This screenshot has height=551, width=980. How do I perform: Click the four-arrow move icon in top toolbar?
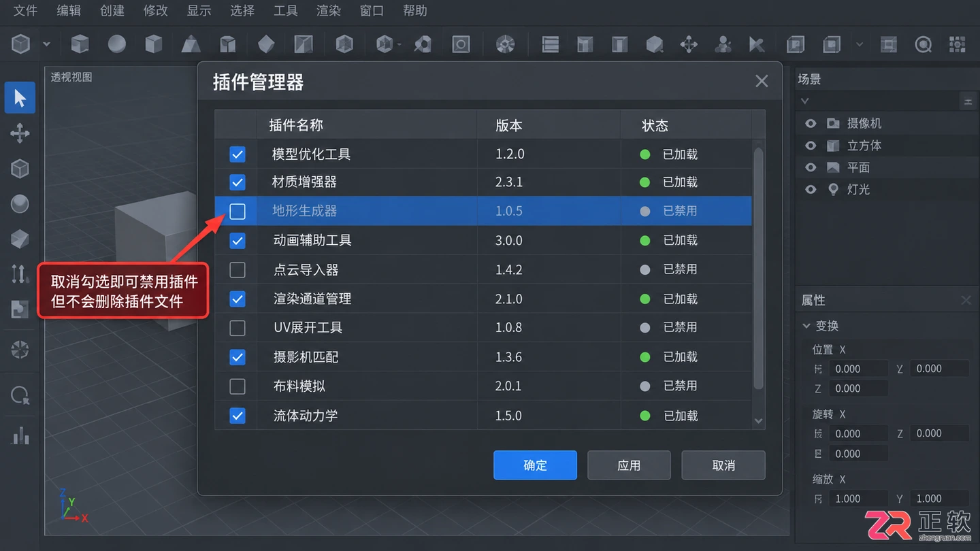[x=689, y=45]
